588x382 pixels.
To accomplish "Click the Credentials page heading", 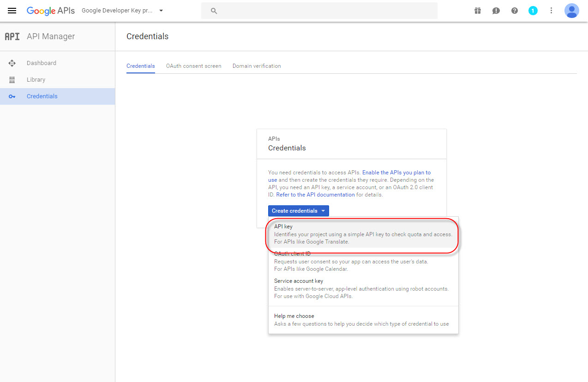I will 147,36.
